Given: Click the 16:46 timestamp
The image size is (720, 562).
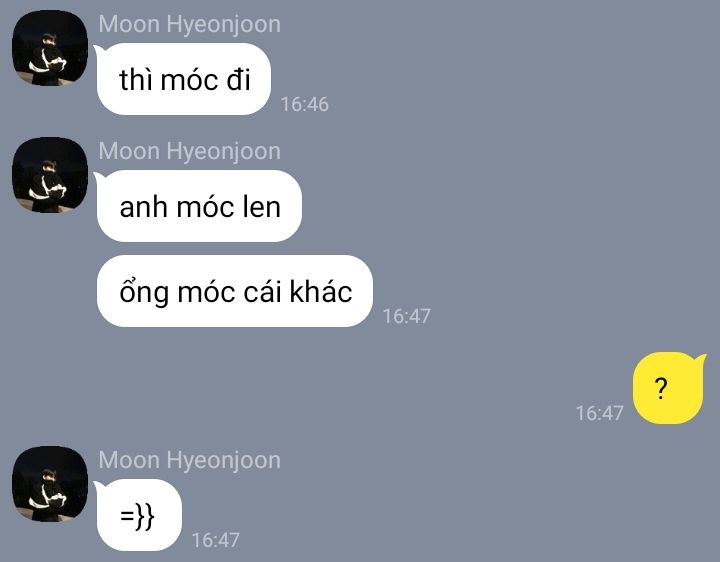Looking at the screenshot, I should (304, 104).
